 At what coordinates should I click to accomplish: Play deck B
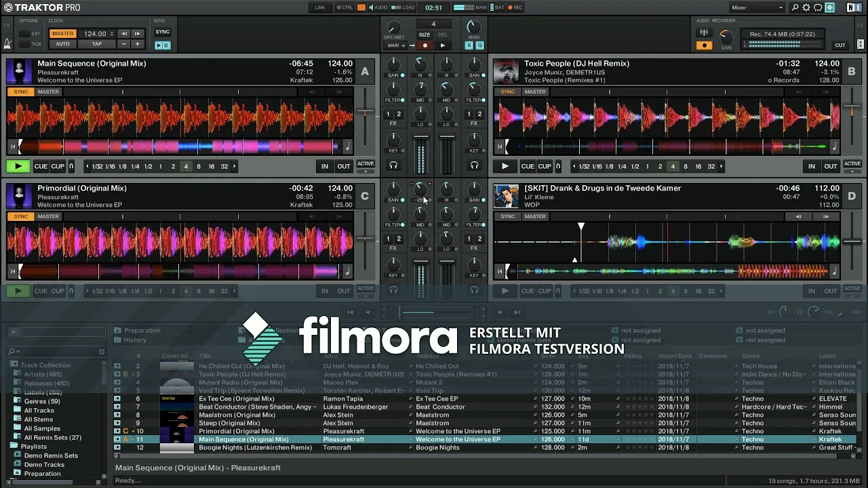(505, 166)
